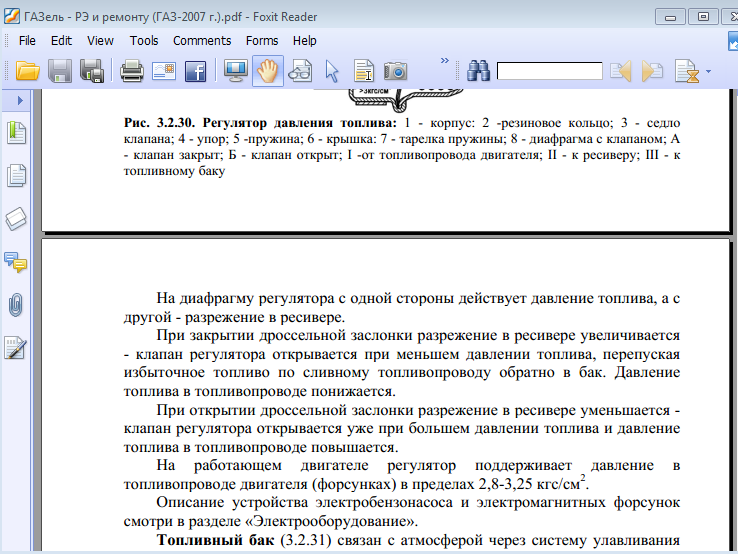The image size is (738, 554).
Task: Click the Find Next result button
Action: point(653,71)
